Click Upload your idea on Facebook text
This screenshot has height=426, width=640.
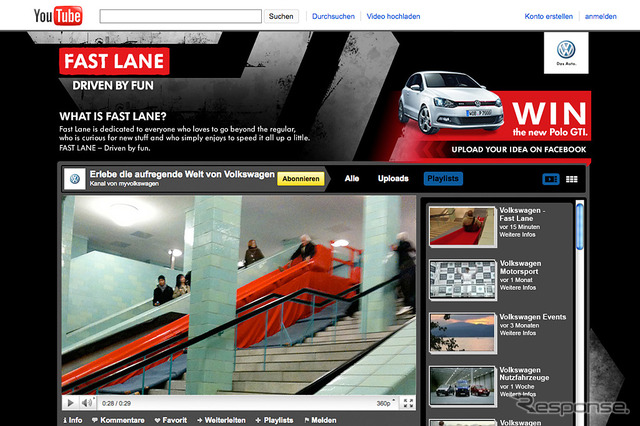518,149
